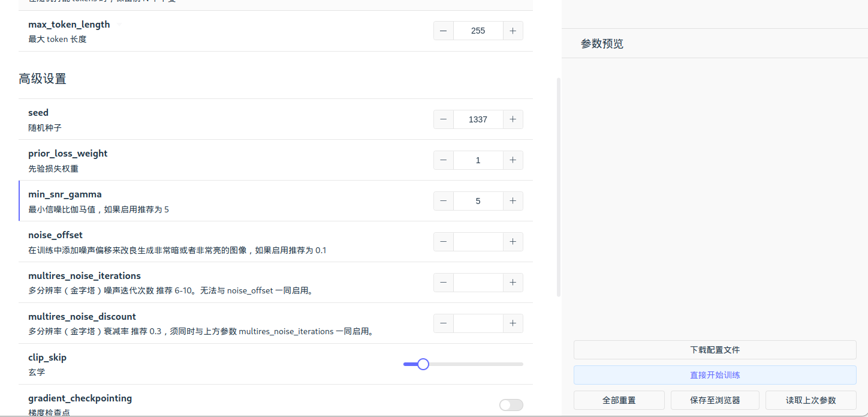Viewport: 868px width, 417px height.
Task: Click the clip_skip slider handle
Action: (423, 364)
